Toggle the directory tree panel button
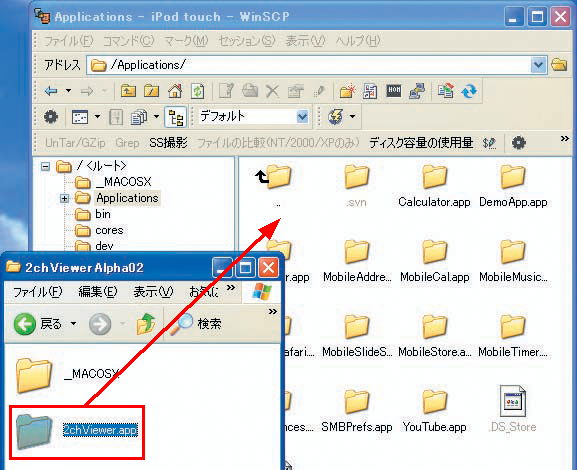Image resolution: width=577 pixels, height=470 pixels. 176,117
